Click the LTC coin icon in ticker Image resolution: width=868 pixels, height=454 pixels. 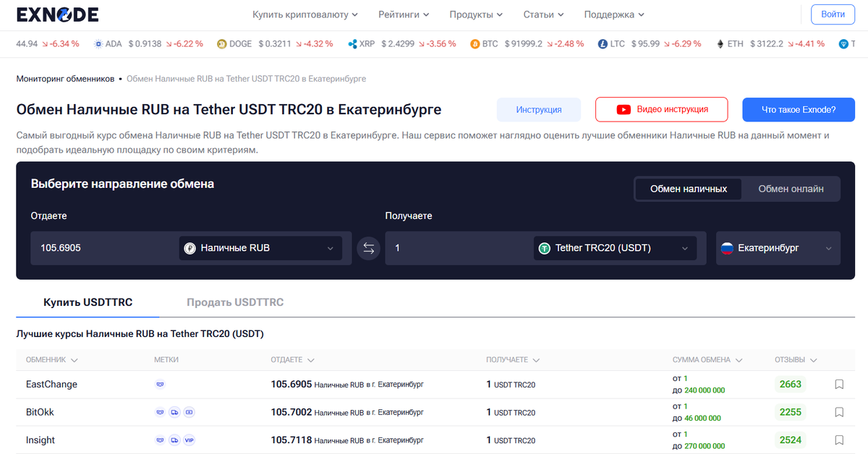[x=603, y=44]
